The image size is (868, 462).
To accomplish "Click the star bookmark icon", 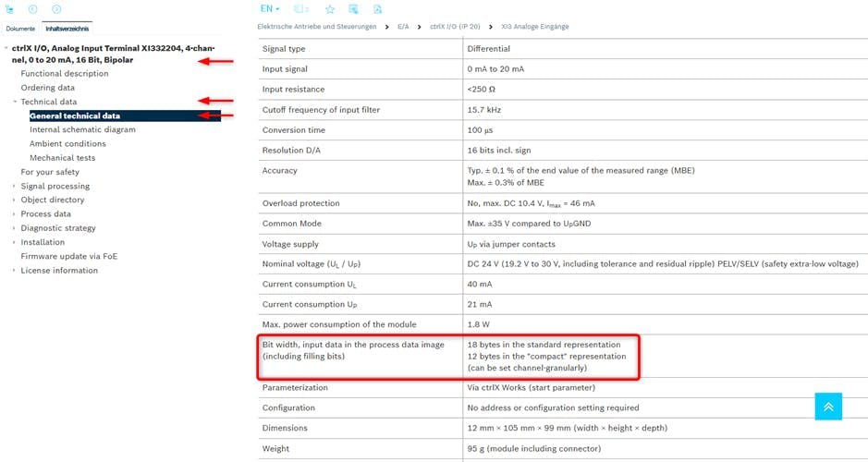I will tap(330, 9).
